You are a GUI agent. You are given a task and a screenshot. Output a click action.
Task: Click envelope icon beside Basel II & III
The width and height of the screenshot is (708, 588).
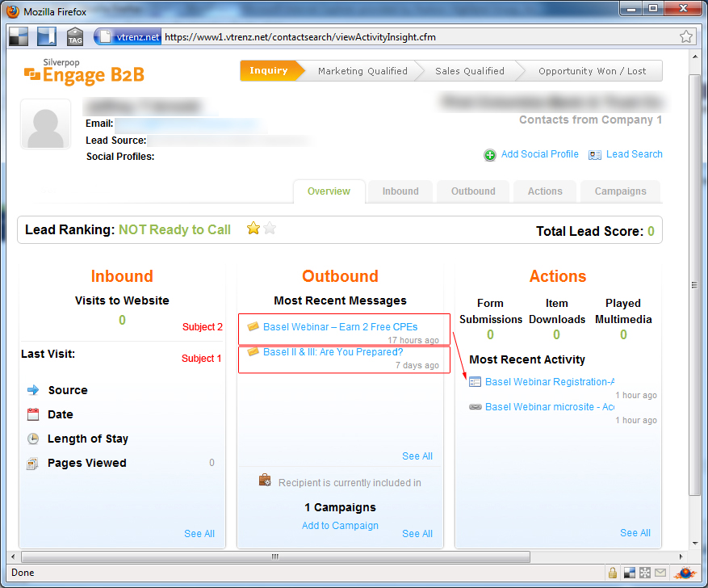pos(253,351)
